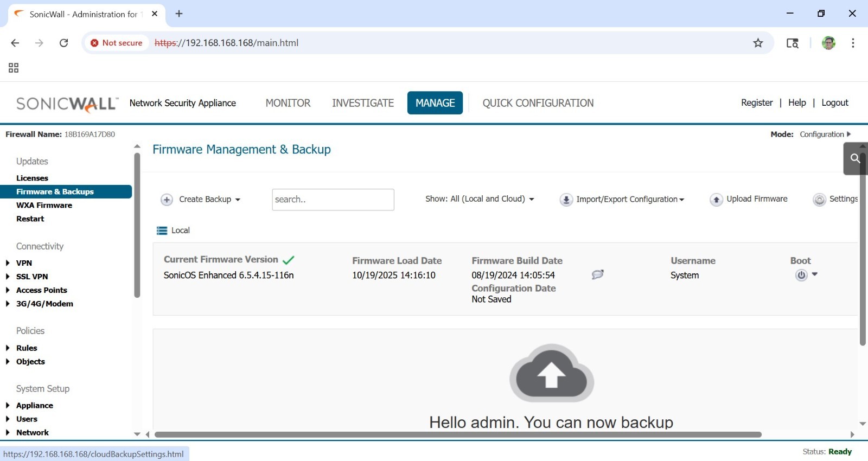Expand the 3G/4G/Modem node
868x461 pixels.
point(8,304)
